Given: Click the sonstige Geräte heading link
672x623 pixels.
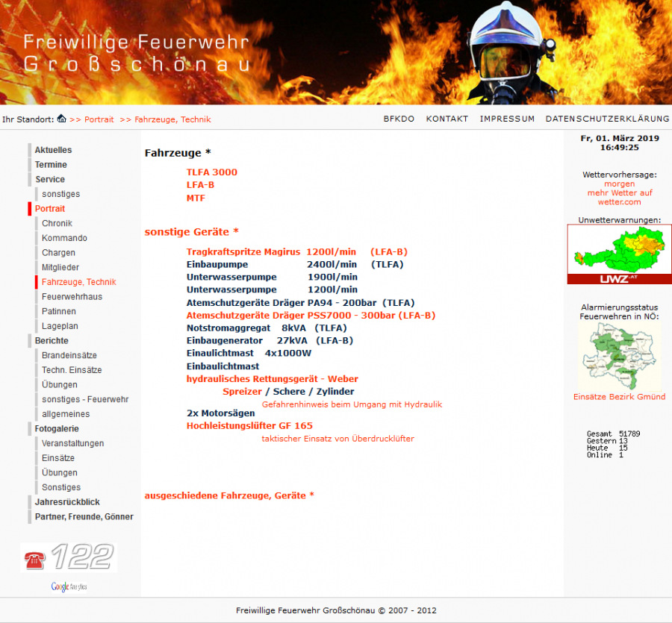Looking at the screenshot, I should point(192,232).
